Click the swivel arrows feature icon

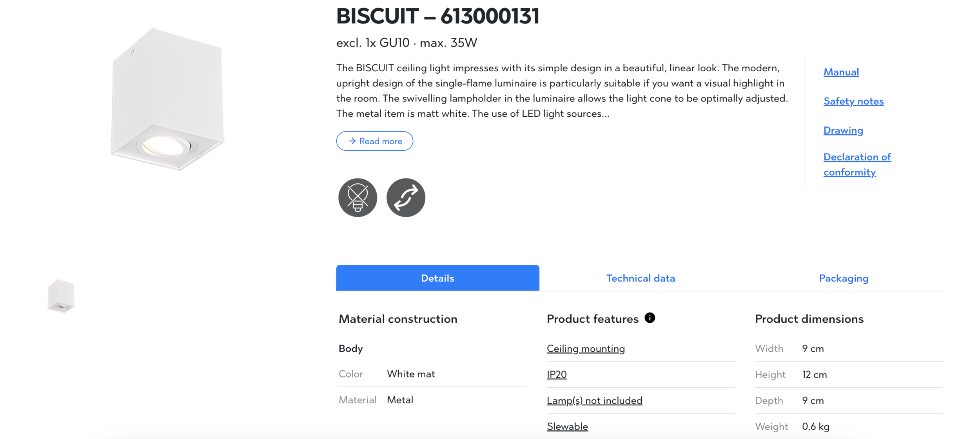pyautogui.click(x=406, y=197)
